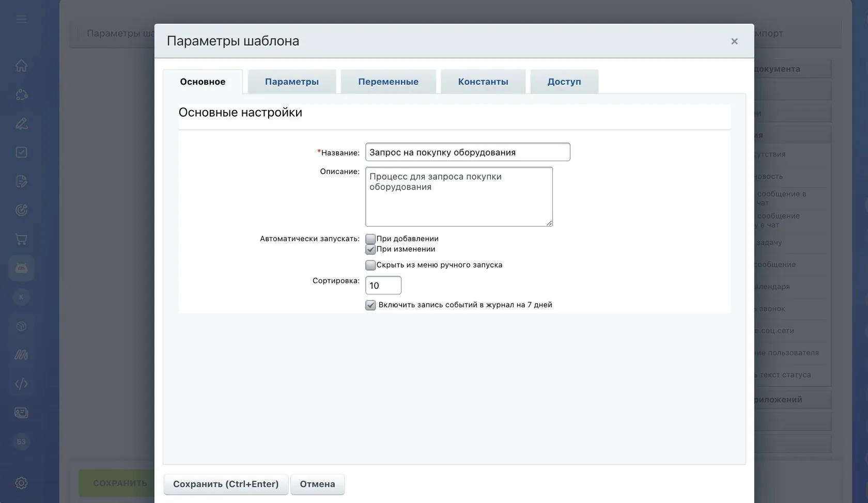Switch to the Параметры tab
Viewport: 868px width, 503px height.
[292, 82]
